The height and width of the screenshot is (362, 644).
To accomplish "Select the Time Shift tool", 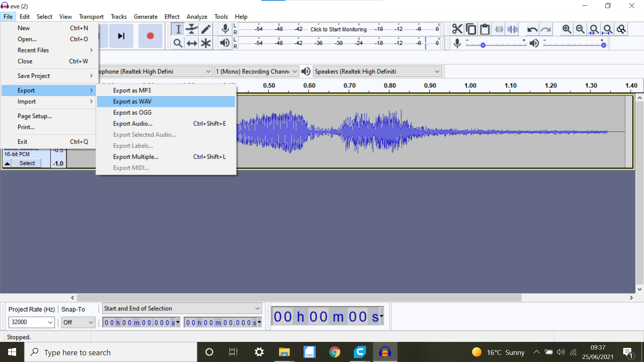I will [192, 43].
